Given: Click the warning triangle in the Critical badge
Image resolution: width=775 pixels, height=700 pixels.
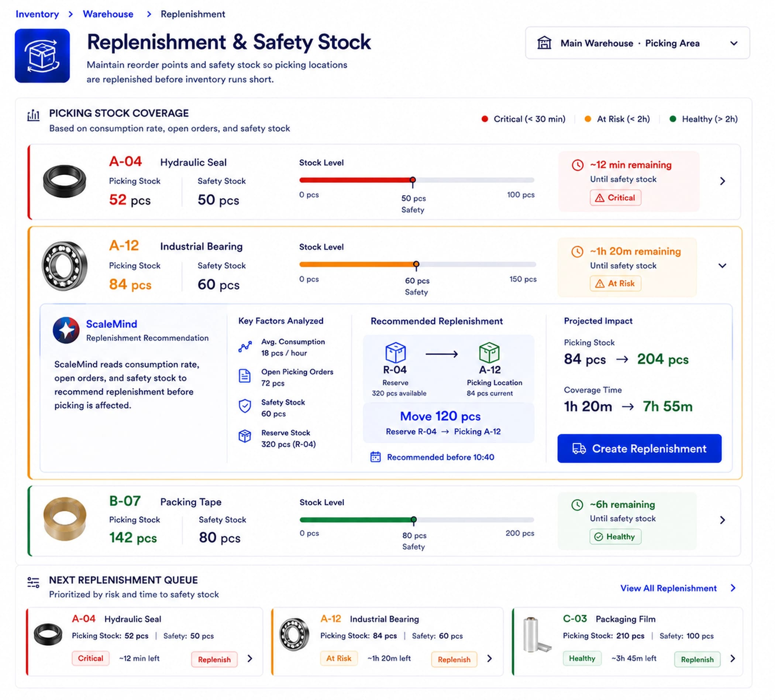Looking at the screenshot, I should click(x=600, y=198).
